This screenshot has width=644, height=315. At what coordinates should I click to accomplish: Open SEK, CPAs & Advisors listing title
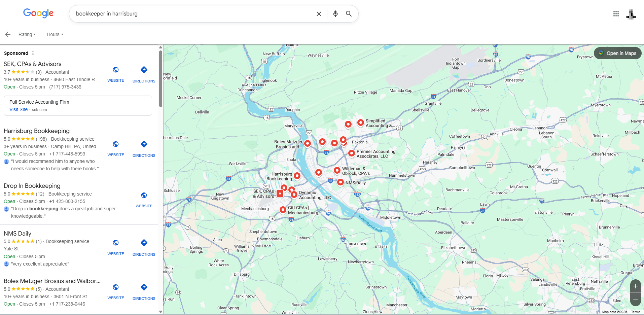[x=33, y=64]
